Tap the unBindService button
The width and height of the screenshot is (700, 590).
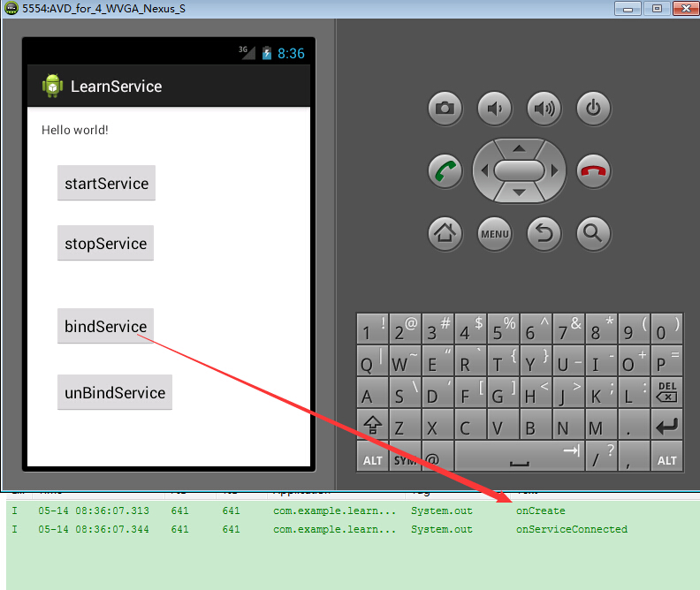coord(115,392)
